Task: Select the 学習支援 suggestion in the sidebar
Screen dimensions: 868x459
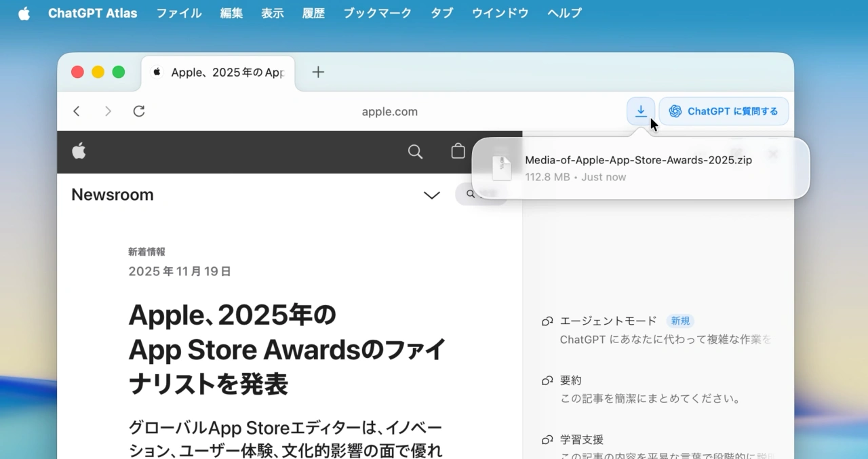Action: (582, 439)
